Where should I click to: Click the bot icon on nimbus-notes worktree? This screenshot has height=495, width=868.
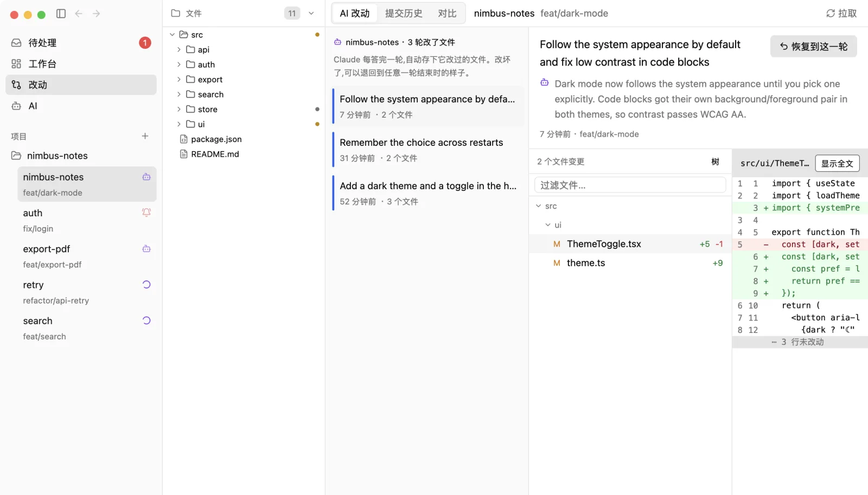[x=146, y=177]
